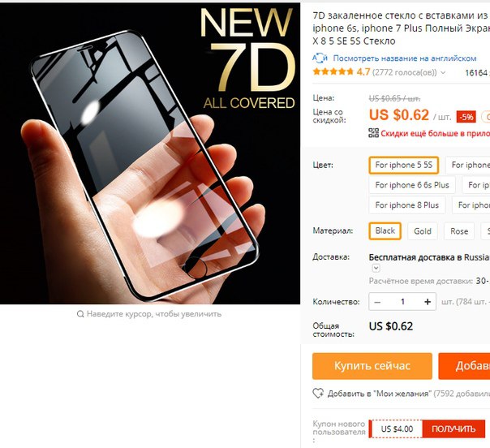Click the quantity input field showing 1
This screenshot has width=490, height=448.
[402, 302]
